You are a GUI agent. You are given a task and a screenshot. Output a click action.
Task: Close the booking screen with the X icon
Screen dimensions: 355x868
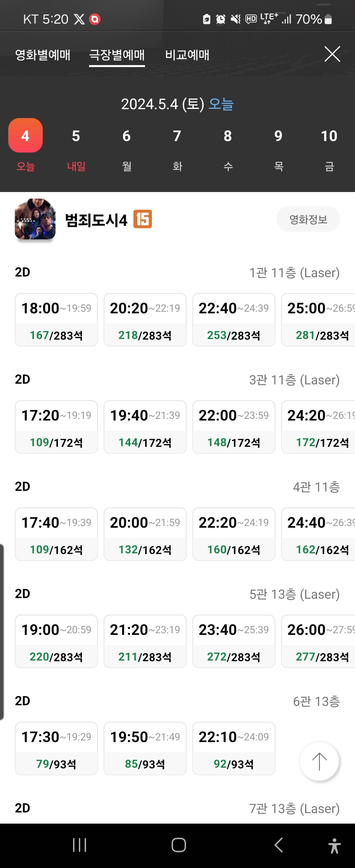332,54
